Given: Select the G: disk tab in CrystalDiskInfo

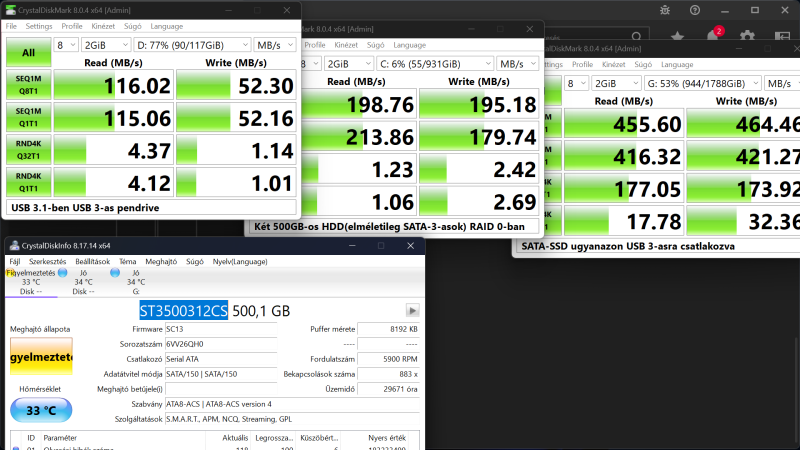Looking at the screenshot, I should pos(136,282).
